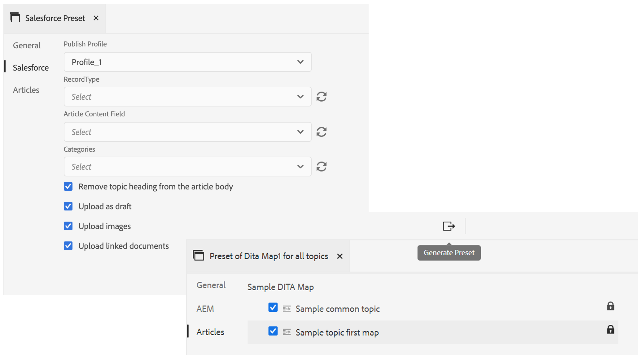Disable Upload as draft

[x=68, y=206]
